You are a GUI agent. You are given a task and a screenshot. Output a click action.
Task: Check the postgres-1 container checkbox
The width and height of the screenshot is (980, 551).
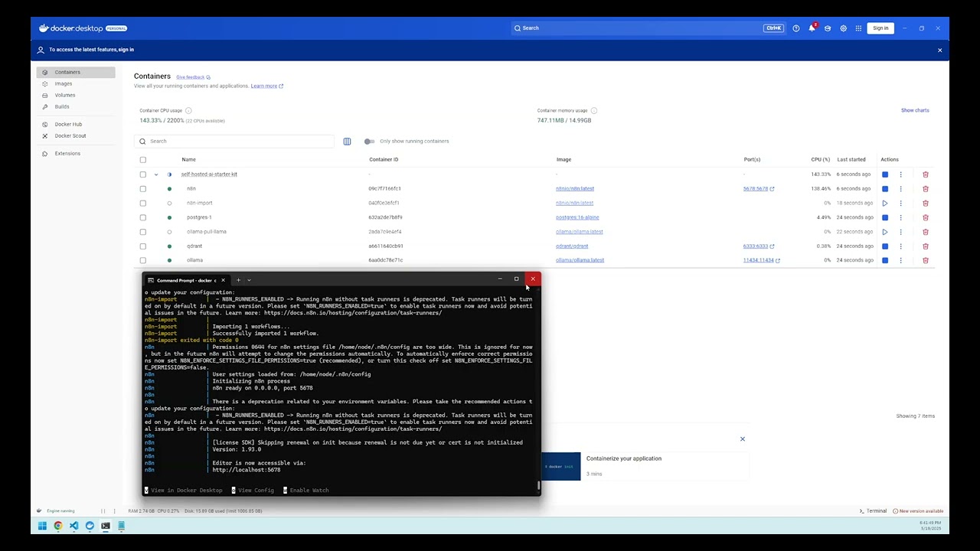(142, 217)
